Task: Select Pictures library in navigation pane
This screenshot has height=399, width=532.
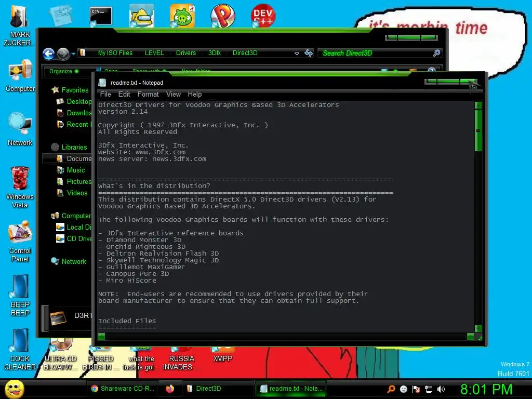Action: pyautogui.click(x=74, y=181)
